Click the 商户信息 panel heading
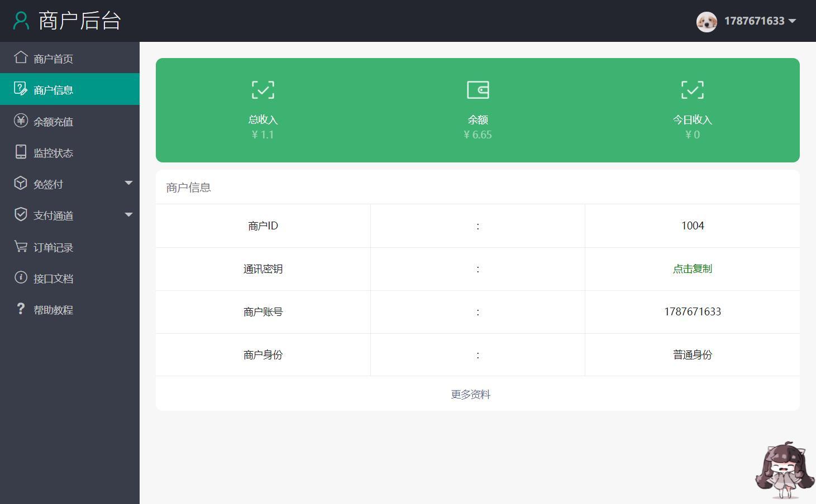This screenshot has width=816, height=504. click(x=189, y=188)
